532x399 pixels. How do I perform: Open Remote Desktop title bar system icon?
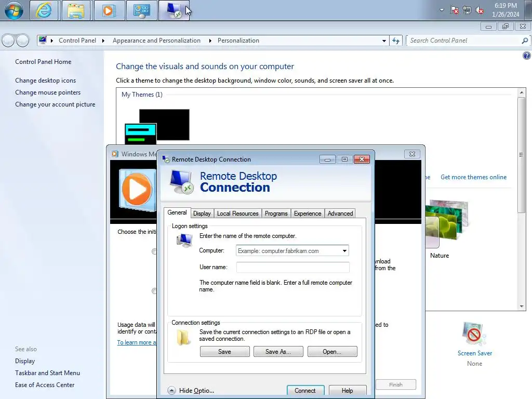click(166, 159)
